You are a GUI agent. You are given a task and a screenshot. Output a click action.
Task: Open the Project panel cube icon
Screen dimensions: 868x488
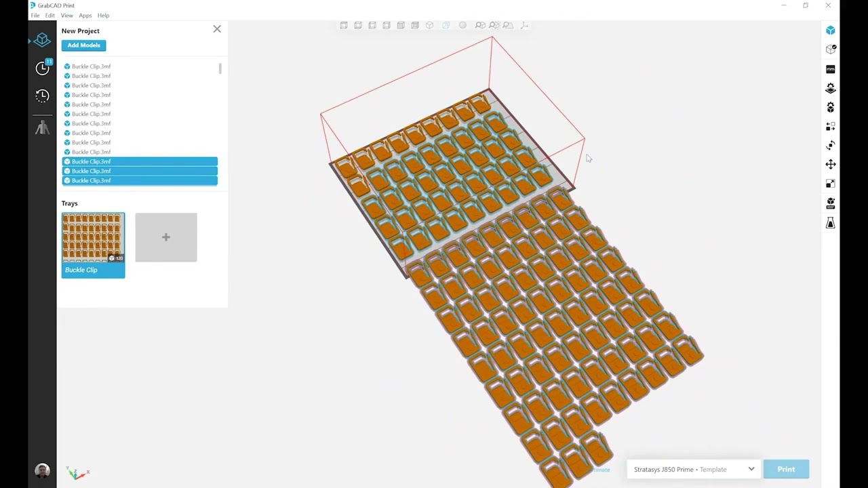42,40
